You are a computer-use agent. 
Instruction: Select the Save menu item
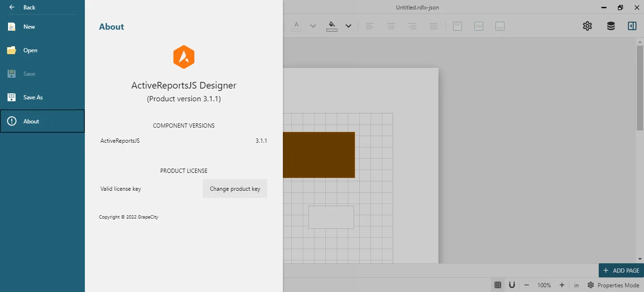pos(42,74)
